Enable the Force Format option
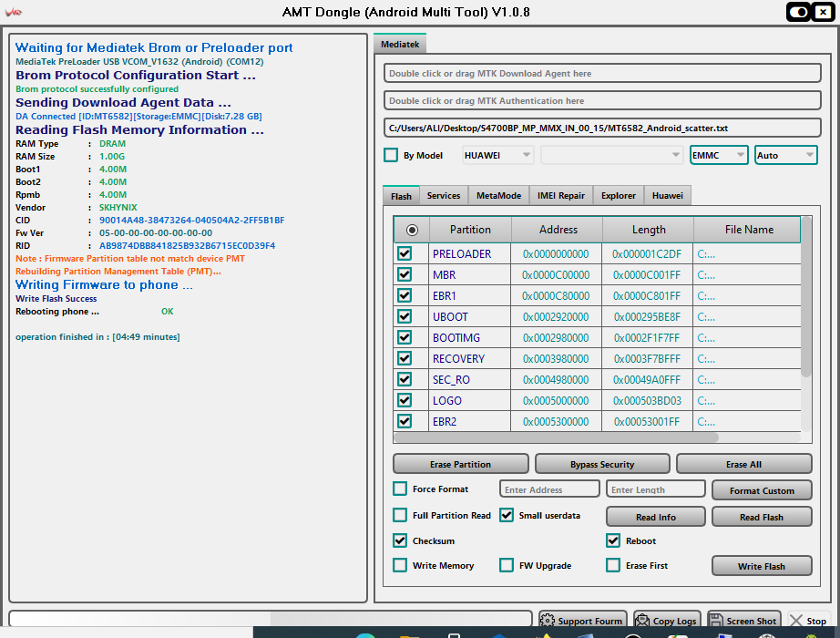The image size is (840, 638). tap(400, 489)
